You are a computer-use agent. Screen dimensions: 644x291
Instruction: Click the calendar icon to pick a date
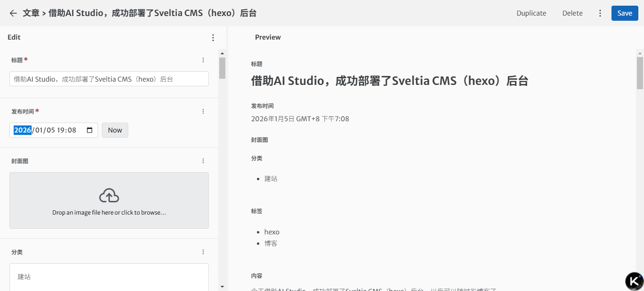pos(90,130)
